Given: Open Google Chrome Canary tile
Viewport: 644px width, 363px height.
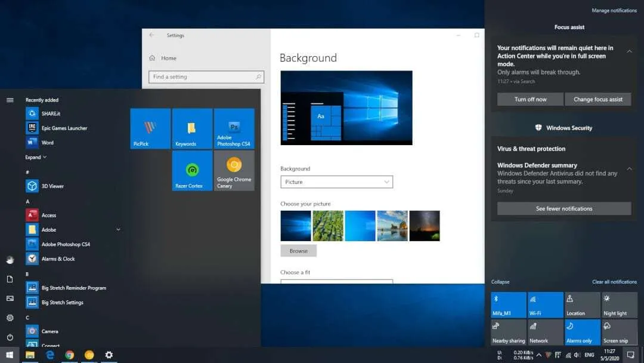Looking at the screenshot, I should [234, 170].
